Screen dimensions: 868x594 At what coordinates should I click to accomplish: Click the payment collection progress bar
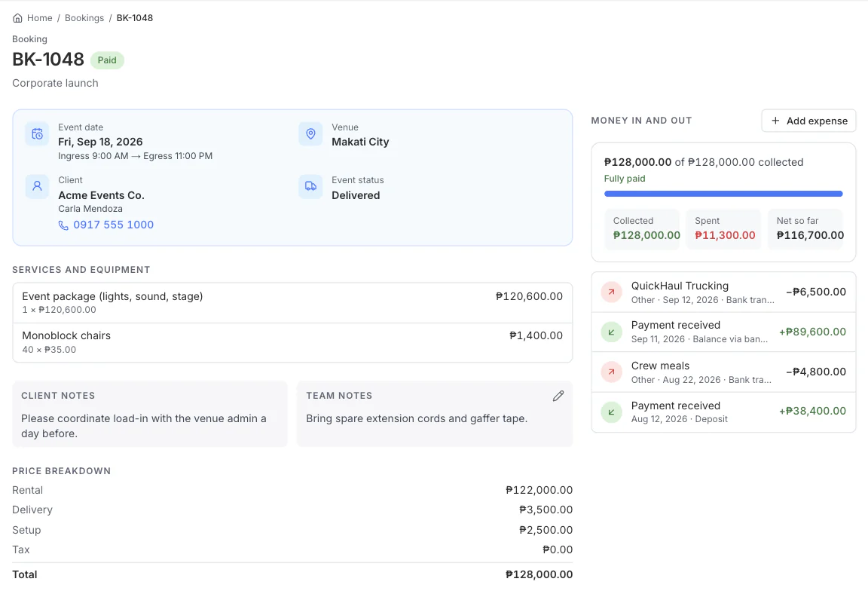pyautogui.click(x=723, y=194)
